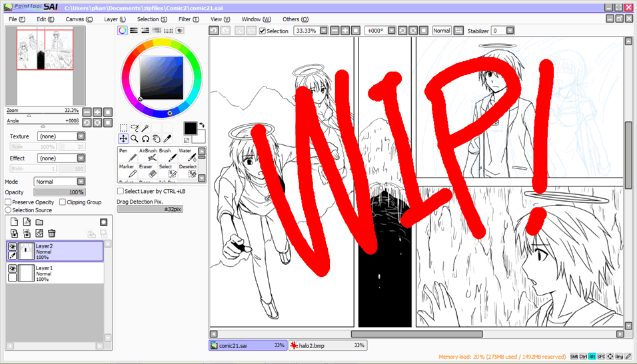Screen dimensions: 637x364
Task: Enable Preserve Opacity checkbox
Action: point(8,202)
